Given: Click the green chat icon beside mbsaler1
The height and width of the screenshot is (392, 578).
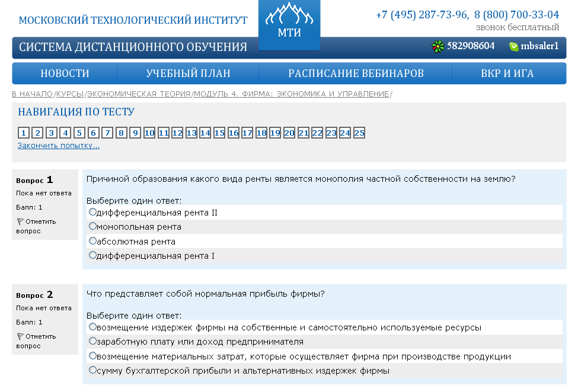Looking at the screenshot, I should 513,46.
